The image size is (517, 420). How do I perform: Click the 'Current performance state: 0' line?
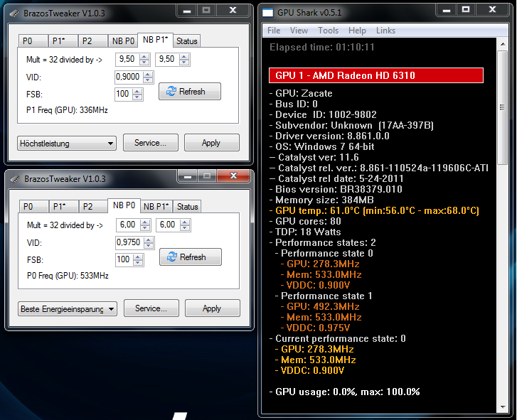[x=337, y=339]
